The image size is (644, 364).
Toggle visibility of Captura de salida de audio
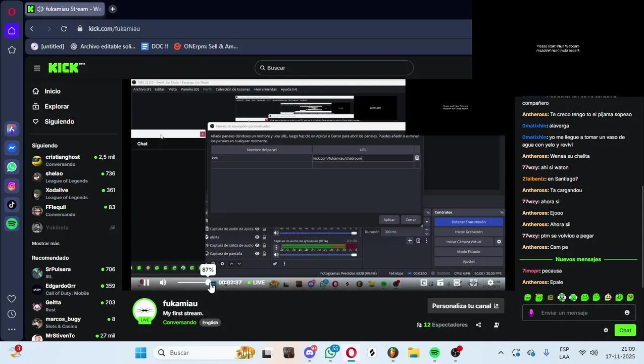[x=257, y=245]
